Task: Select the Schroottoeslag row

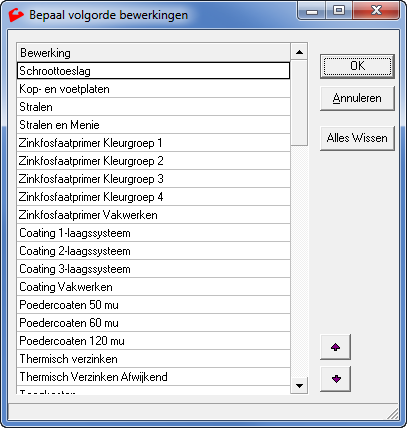Action: pyautogui.click(x=153, y=71)
